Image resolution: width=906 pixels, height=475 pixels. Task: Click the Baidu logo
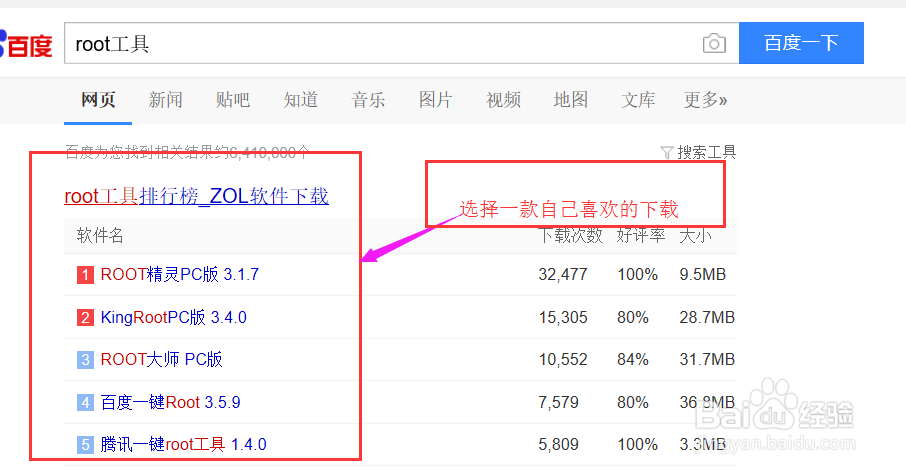click(x=26, y=44)
